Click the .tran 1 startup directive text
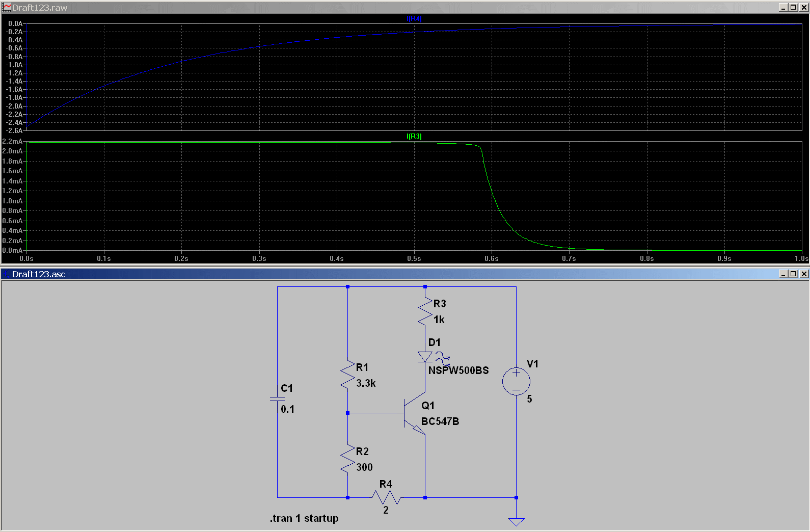Screen dimensions: 810x532 pos(304,518)
